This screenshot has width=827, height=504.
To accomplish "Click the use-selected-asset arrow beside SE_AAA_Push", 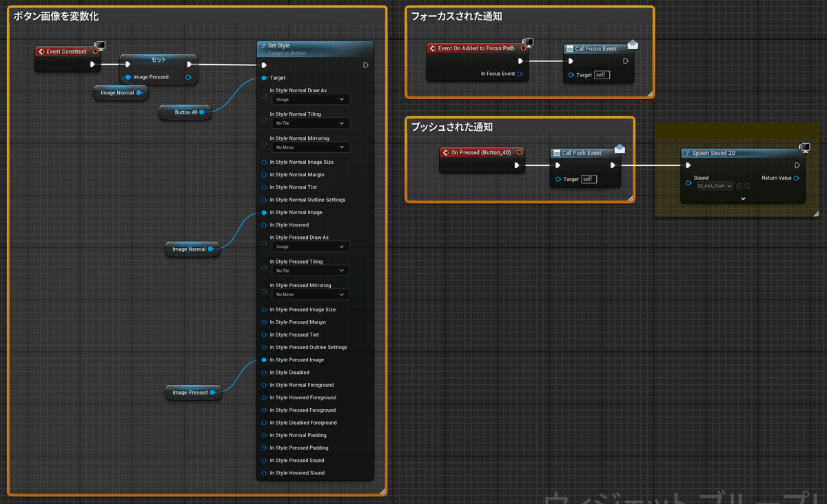I will click(739, 186).
